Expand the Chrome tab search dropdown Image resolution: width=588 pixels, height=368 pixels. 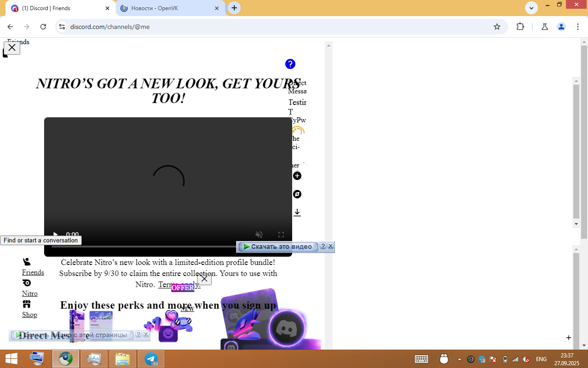[531, 8]
